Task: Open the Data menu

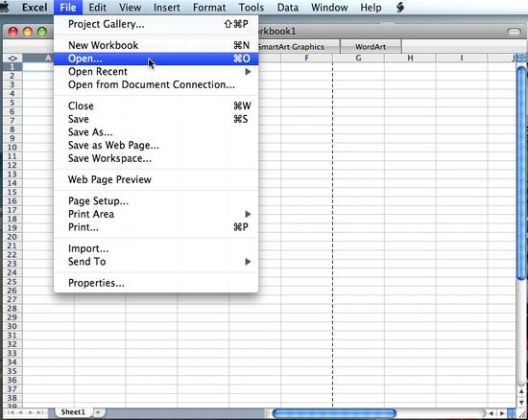Action: (288, 8)
